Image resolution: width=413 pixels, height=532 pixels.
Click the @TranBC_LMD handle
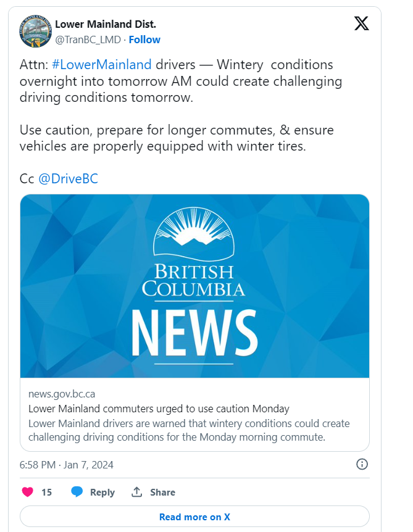pyautogui.click(x=88, y=39)
